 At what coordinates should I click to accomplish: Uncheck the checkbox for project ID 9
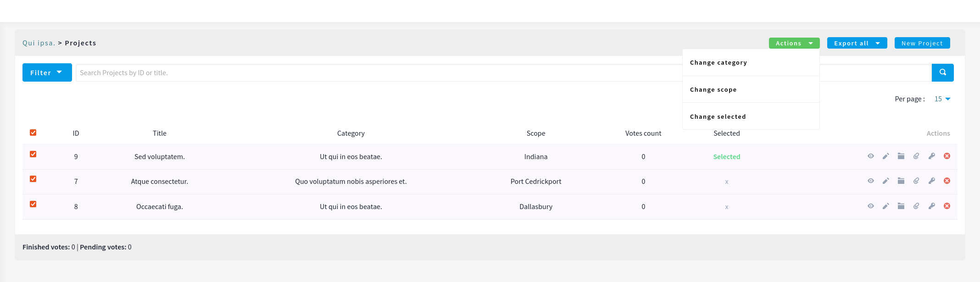point(33,154)
